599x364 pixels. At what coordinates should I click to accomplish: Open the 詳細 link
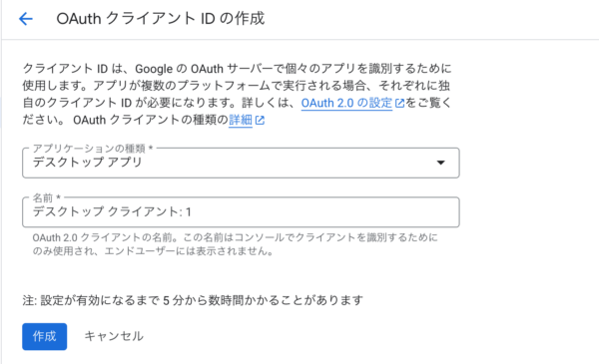pos(241,121)
